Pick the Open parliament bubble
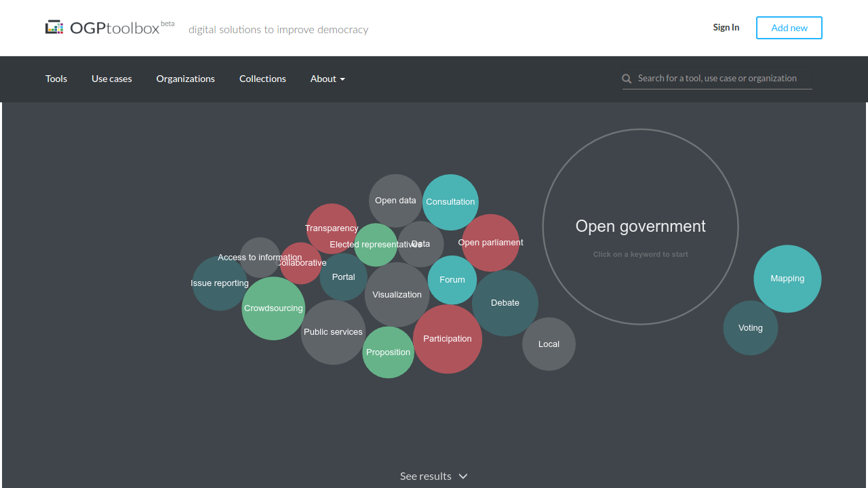Image resolution: width=868 pixels, height=488 pixels. tap(490, 243)
